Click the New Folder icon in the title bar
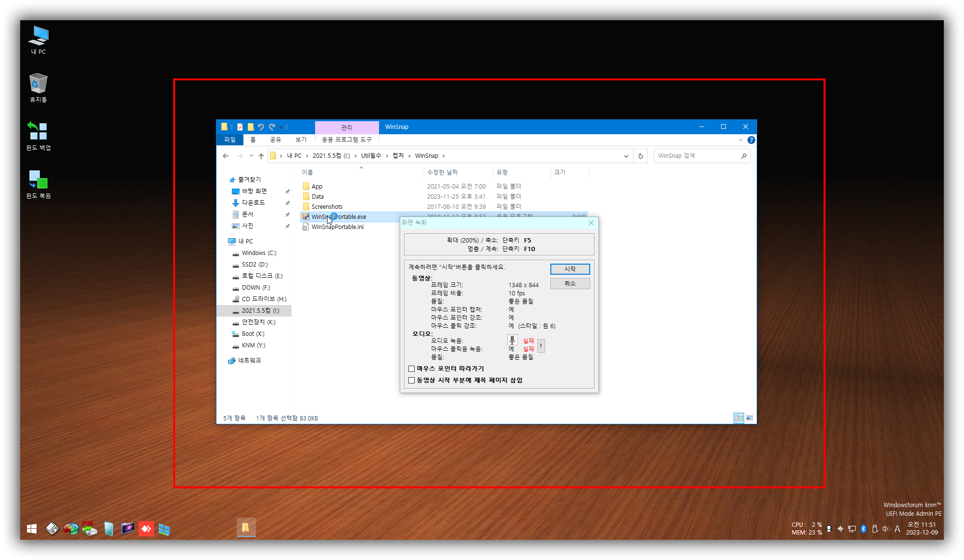 250,127
